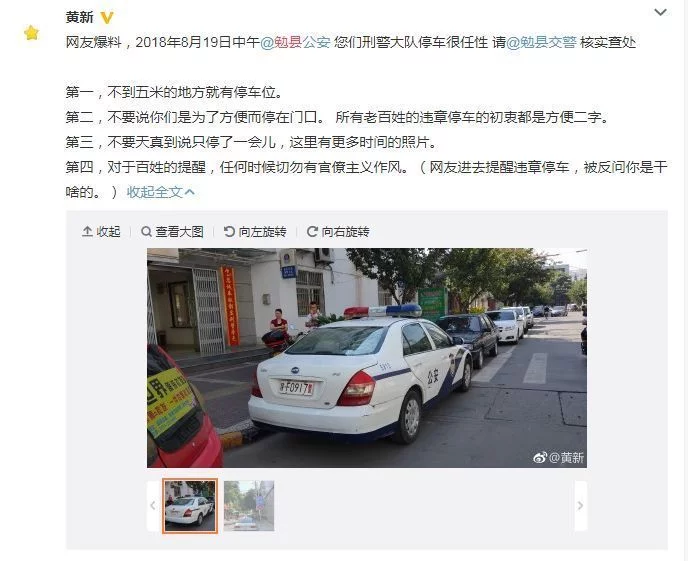The image size is (688, 561).
Task: Open the post options chevron menu
Action: point(660,12)
